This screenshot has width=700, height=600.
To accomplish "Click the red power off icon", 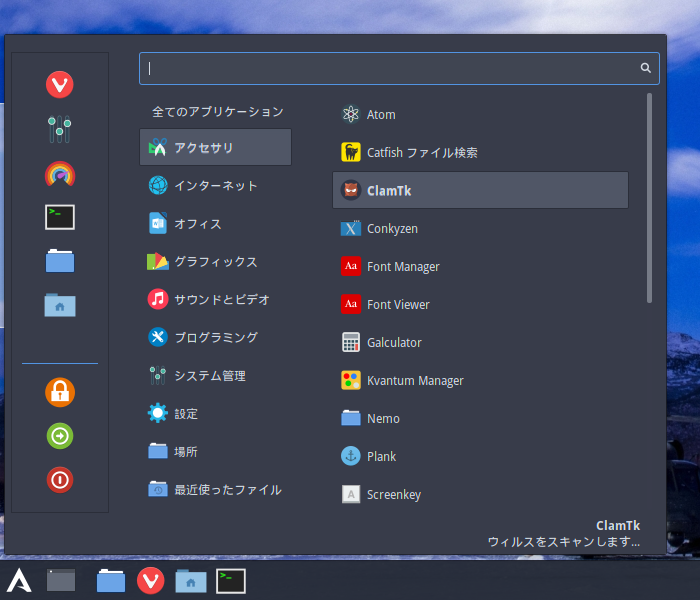I will coord(60,480).
